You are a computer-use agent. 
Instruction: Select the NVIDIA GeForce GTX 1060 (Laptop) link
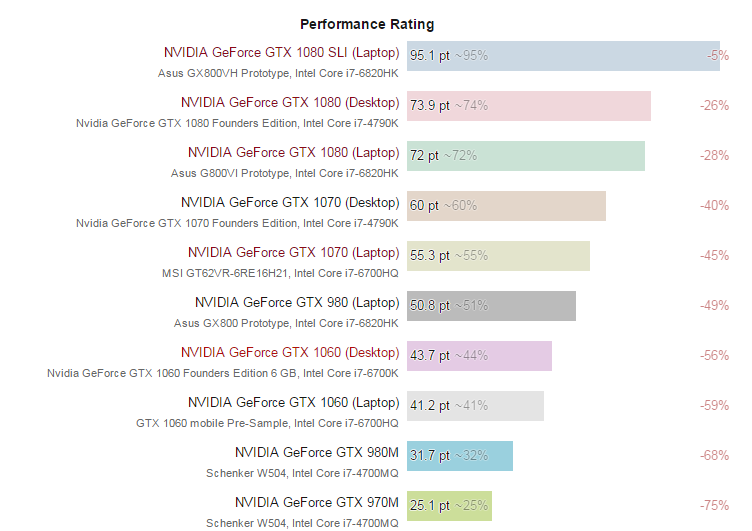pyautogui.click(x=293, y=403)
